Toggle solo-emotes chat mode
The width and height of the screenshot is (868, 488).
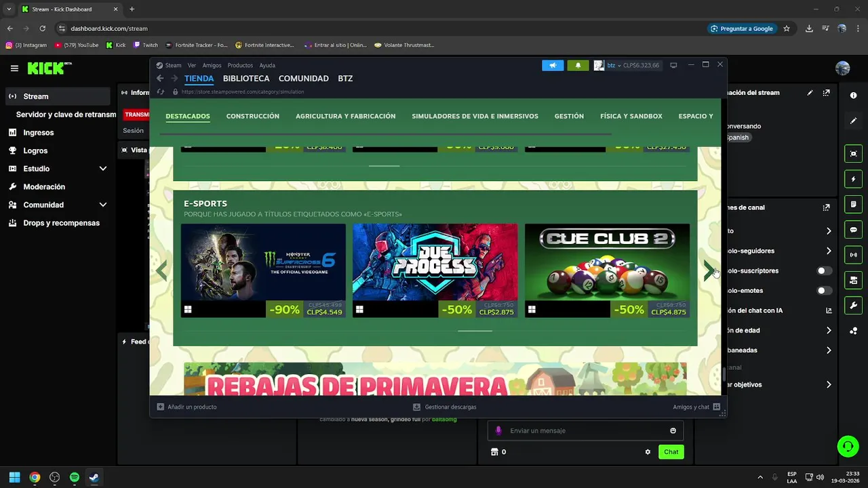824,291
